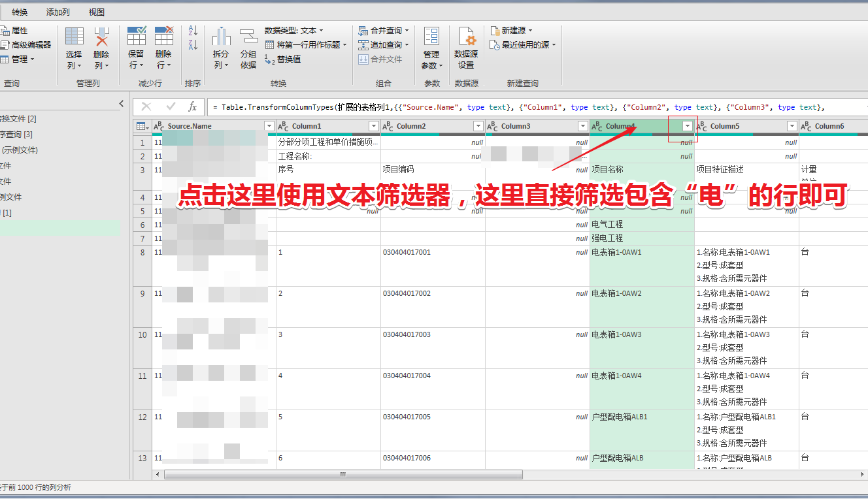Open query 属性 properties
Image resolution: width=868 pixels, height=499 pixels.
[x=14, y=31]
